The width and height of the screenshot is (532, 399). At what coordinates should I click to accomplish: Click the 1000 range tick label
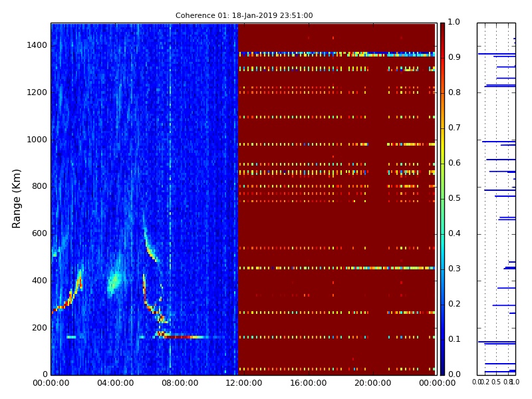tap(37, 140)
